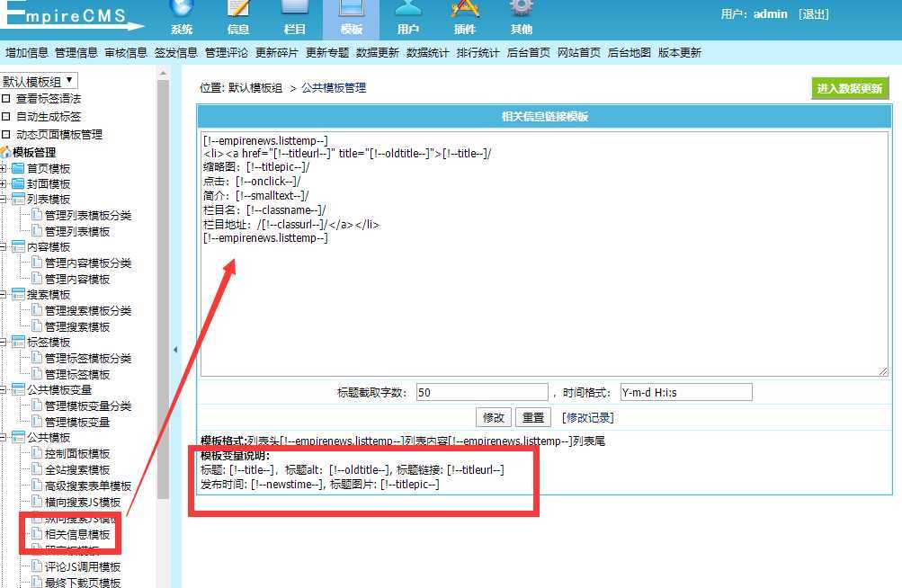Collapse the 公共模板 tree node
The height and width of the screenshot is (588, 902).
[3, 437]
